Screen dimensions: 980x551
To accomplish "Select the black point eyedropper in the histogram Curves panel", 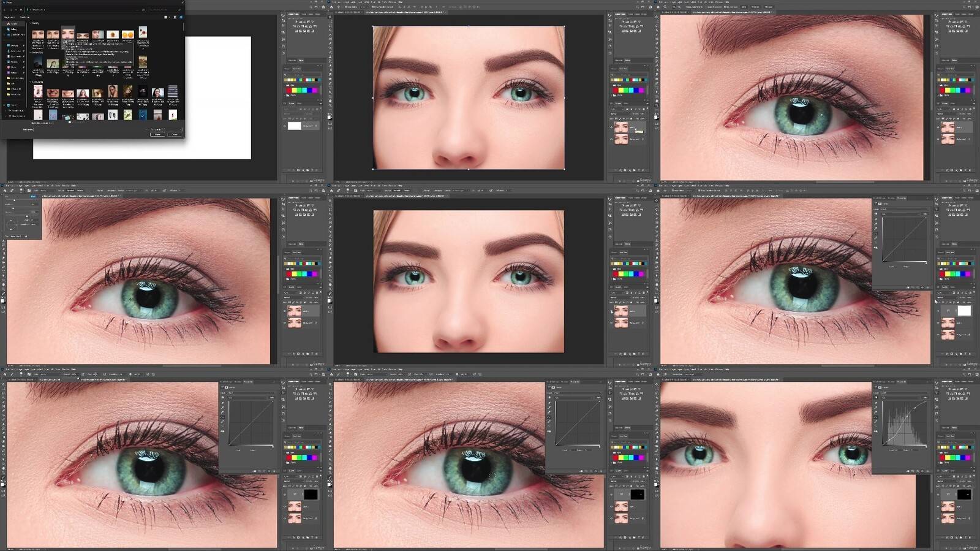I will pyautogui.click(x=876, y=404).
